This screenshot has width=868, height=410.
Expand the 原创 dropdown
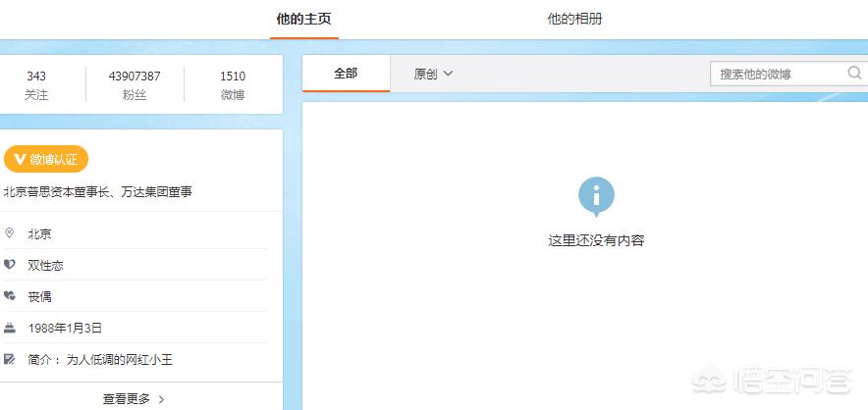point(433,74)
